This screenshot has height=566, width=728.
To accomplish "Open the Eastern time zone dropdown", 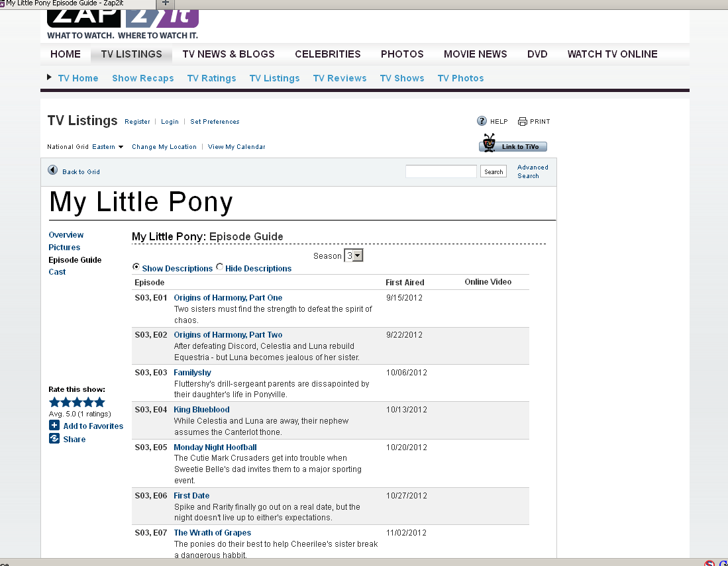I will pyautogui.click(x=108, y=146).
